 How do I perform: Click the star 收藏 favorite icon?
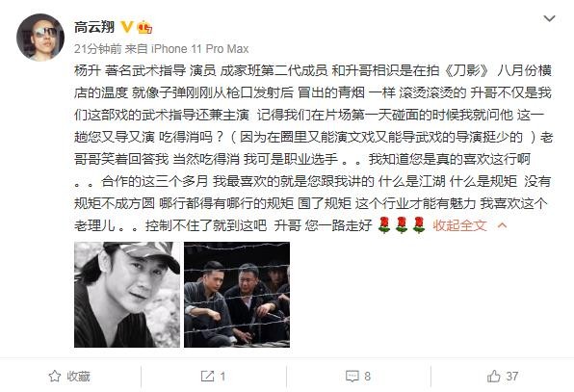[x=55, y=377]
